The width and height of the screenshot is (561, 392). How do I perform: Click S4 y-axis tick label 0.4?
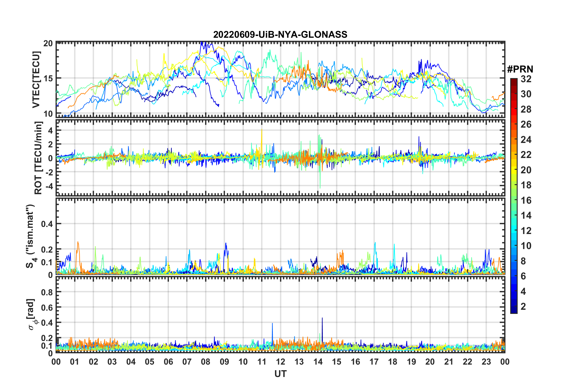coord(47,224)
